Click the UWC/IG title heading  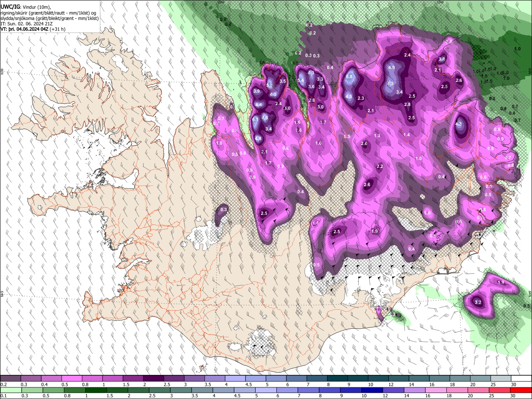10,7
